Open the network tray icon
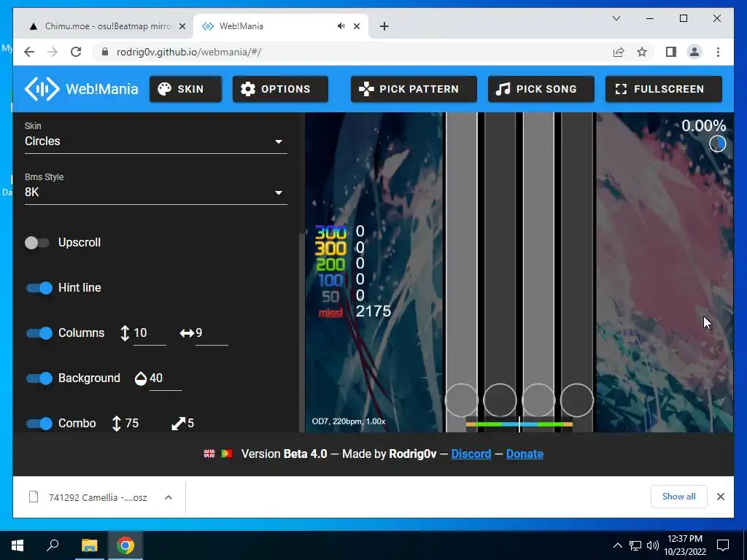The image size is (747, 560). 635,545
